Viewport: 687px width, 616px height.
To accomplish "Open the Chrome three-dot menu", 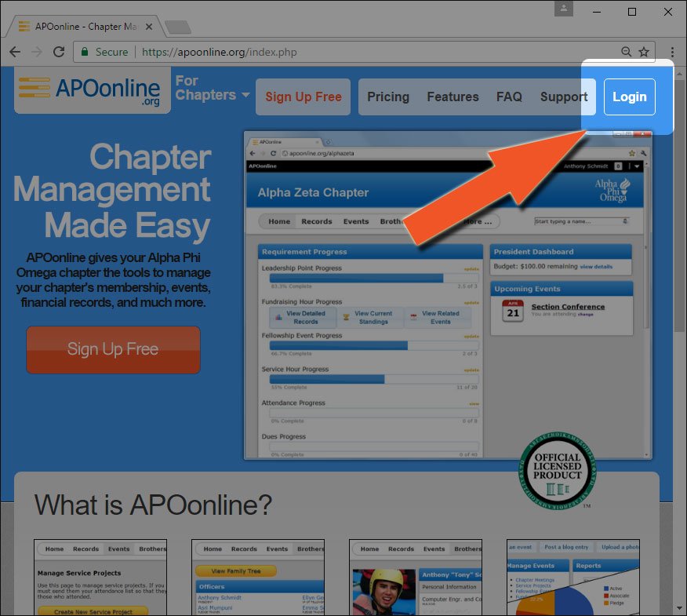I will [x=672, y=52].
